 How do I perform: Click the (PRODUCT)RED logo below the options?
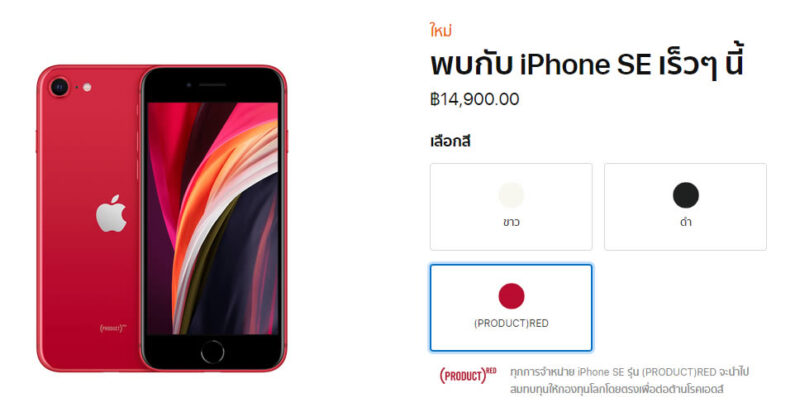click(x=467, y=375)
